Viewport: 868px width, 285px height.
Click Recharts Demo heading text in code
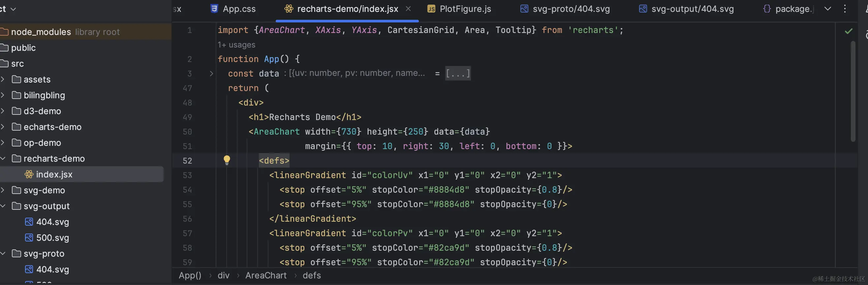302,117
